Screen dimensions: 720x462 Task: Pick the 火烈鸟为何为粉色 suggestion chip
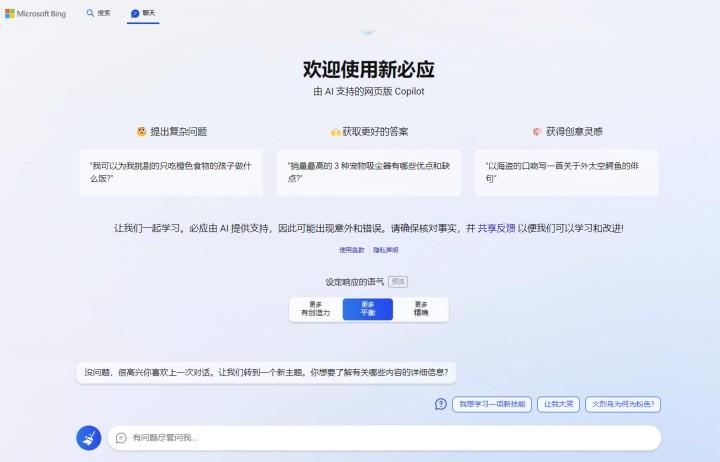point(623,404)
